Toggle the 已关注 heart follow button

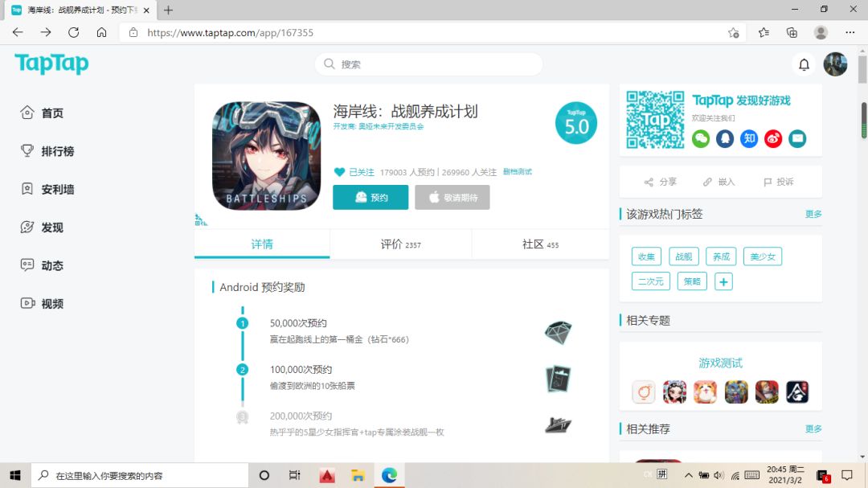pyautogui.click(x=354, y=172)
